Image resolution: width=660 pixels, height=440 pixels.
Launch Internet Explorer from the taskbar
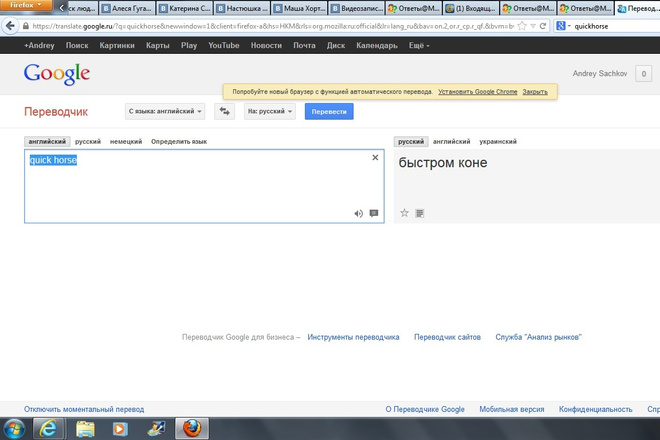(49, 429)
